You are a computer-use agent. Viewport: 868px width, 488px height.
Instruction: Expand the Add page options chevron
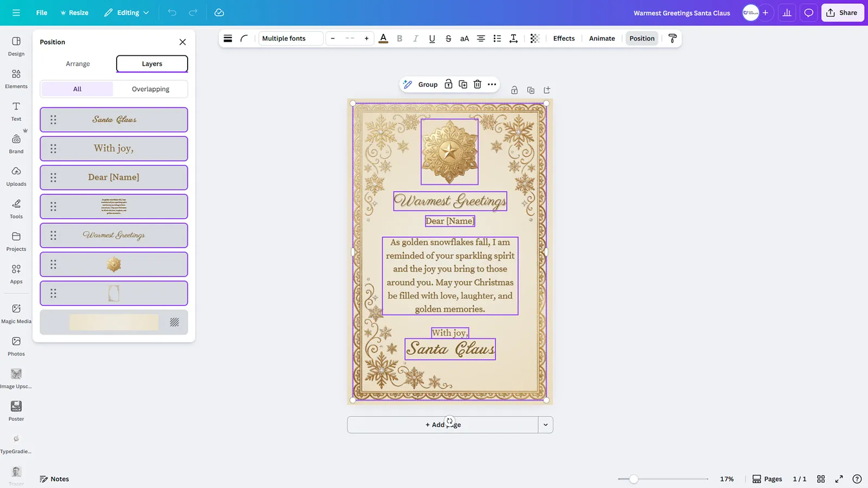[545, 425]
